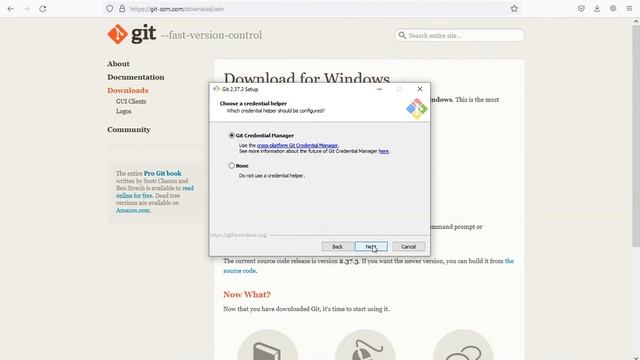Open the browser hamburger menu
Screen dimensions: 640x360
point(629,9)
